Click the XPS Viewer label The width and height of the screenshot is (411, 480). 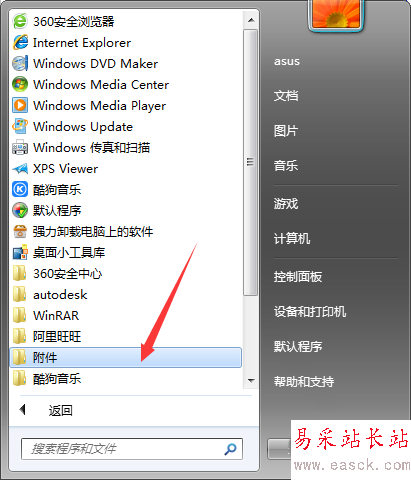(65, 169)
